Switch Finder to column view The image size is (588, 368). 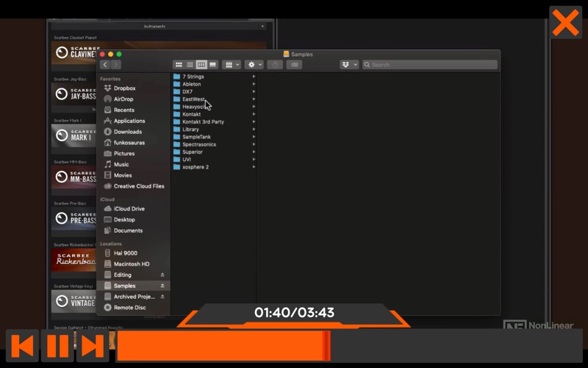[201, 65]
